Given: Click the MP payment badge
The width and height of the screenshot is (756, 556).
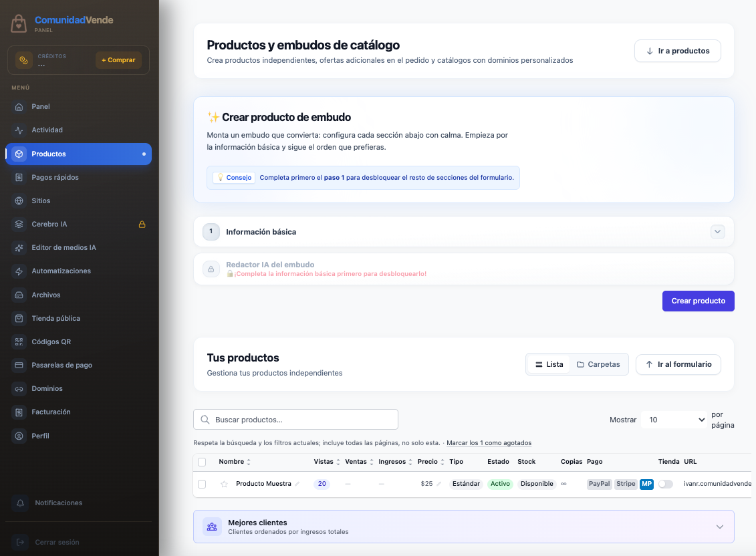Looking at the screenshot, I should tap(646, 484).
